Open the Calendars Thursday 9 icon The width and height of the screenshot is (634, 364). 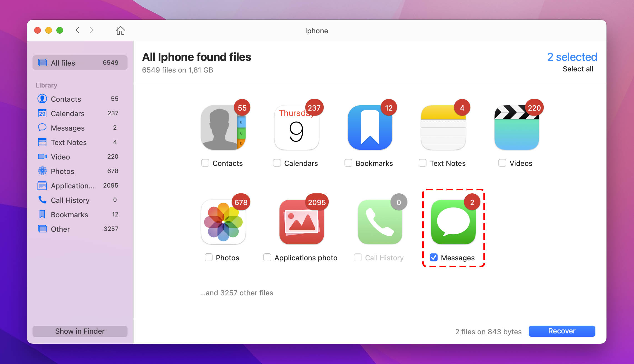296,128
